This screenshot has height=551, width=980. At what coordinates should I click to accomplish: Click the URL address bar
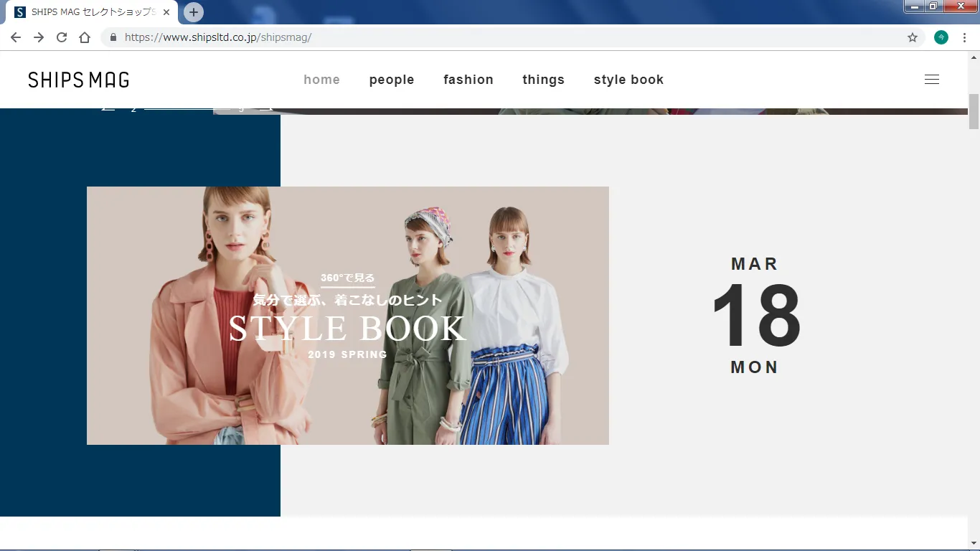pyautogui.click(x=502, y=37)
